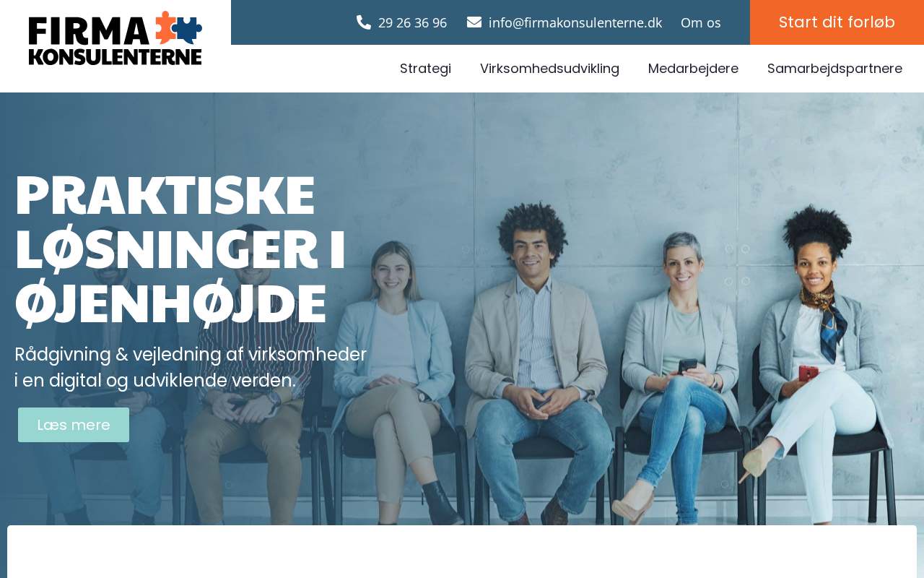
Task: Select Samarbejdspartnere in the navigation
Action: pos(834,69)
